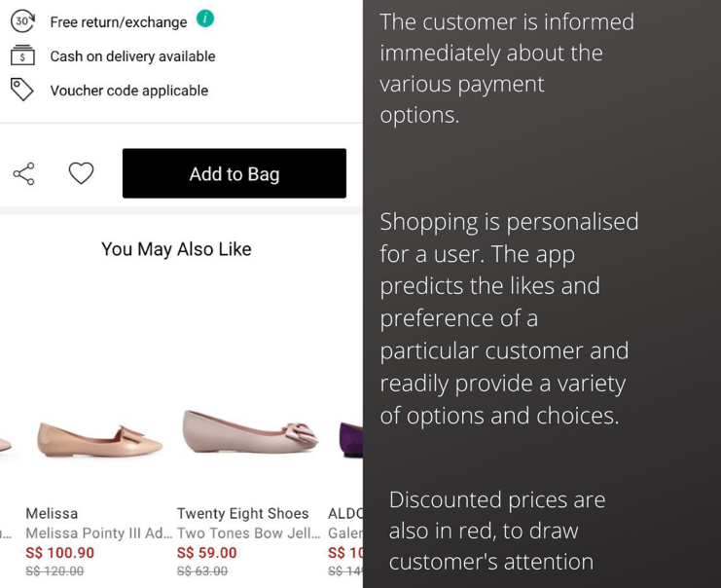The width and height of the screenshot is (721, 588).
Task: Tap the cash on delivery icon
Action: coord(22,55)
